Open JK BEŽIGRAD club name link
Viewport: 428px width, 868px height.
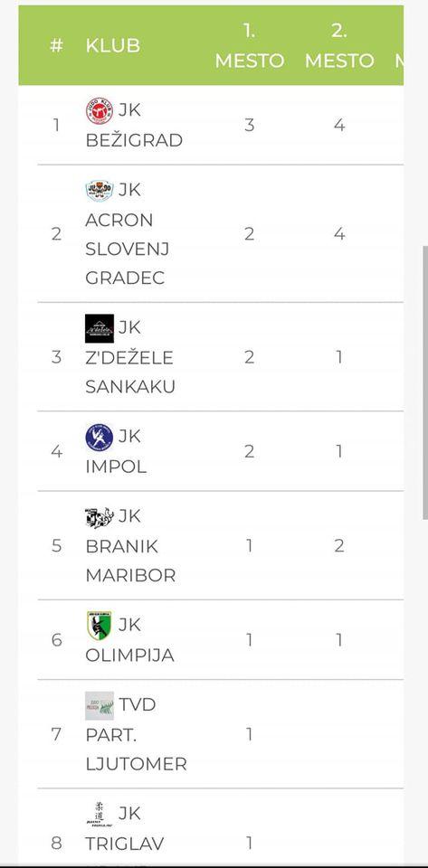coord(134,125)
